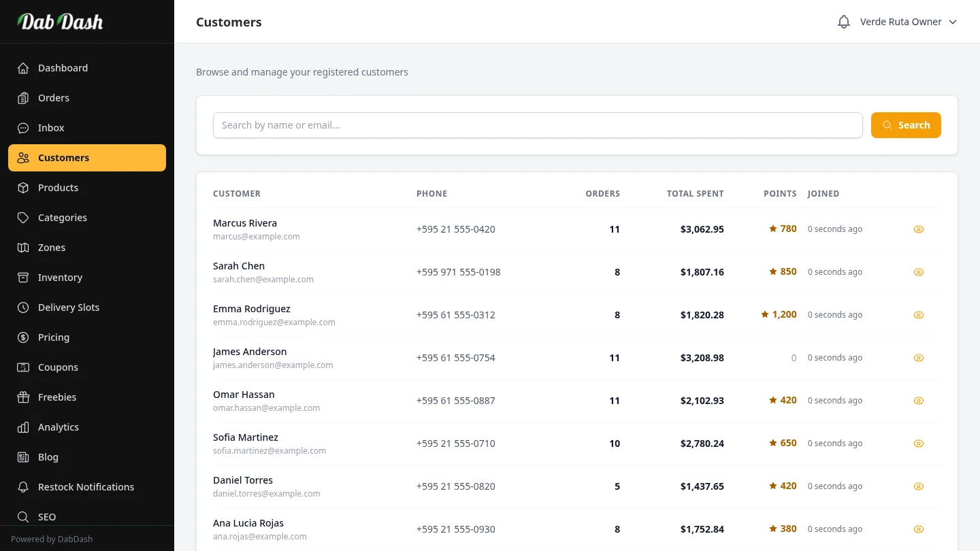Open Omar Hassan's profile with eye icon
The height and width of the screenshot is (551, 980).
coord(918,401)
